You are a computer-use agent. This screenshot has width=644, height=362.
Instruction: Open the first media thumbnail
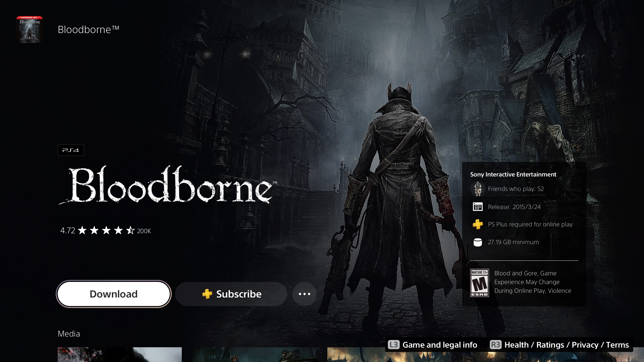(x=120, y=354)
